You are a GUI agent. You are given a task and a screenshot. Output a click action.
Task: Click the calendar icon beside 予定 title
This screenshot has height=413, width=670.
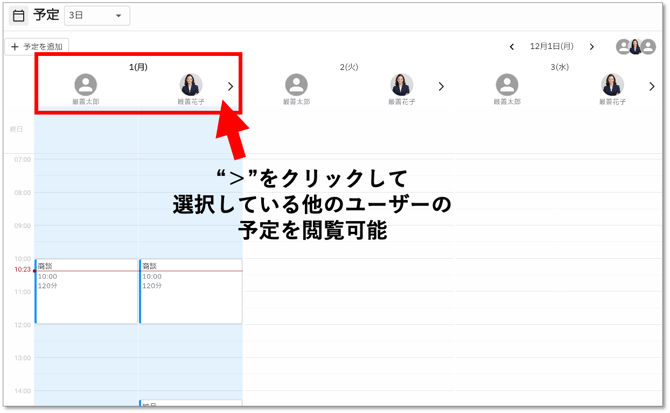pyautogui.click(x=18, y=16)
